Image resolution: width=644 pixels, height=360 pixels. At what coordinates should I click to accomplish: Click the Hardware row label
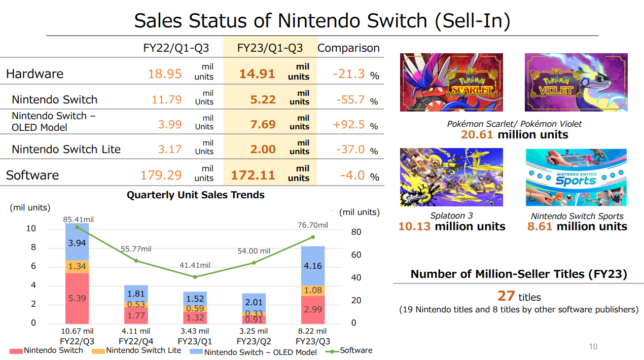coord(34,74)
